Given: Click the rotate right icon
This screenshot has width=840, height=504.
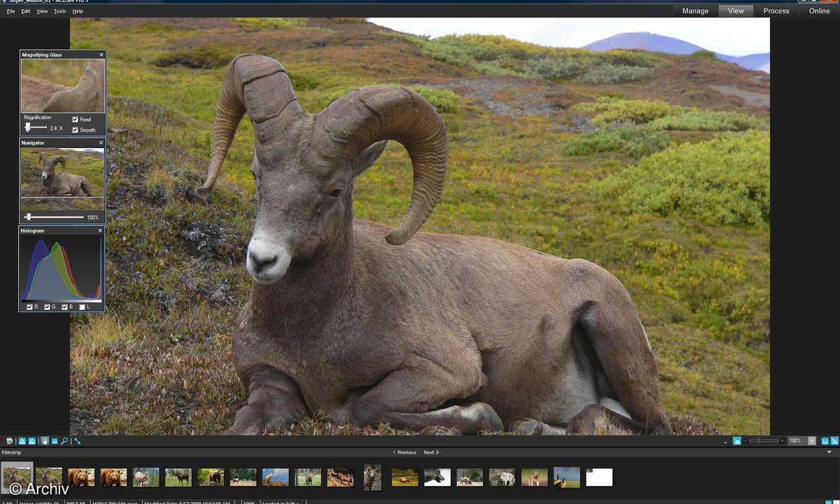Looking at the screenshot, I should [x=31, y=441].
